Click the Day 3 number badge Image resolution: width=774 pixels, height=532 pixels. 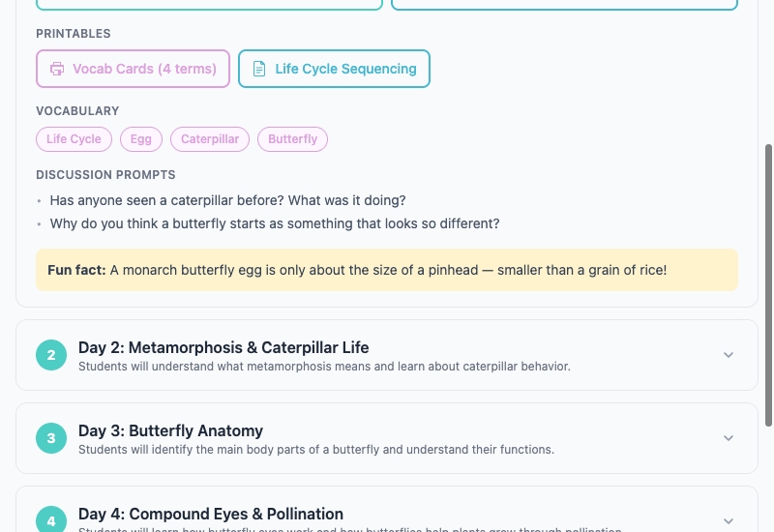click(51, 438)
